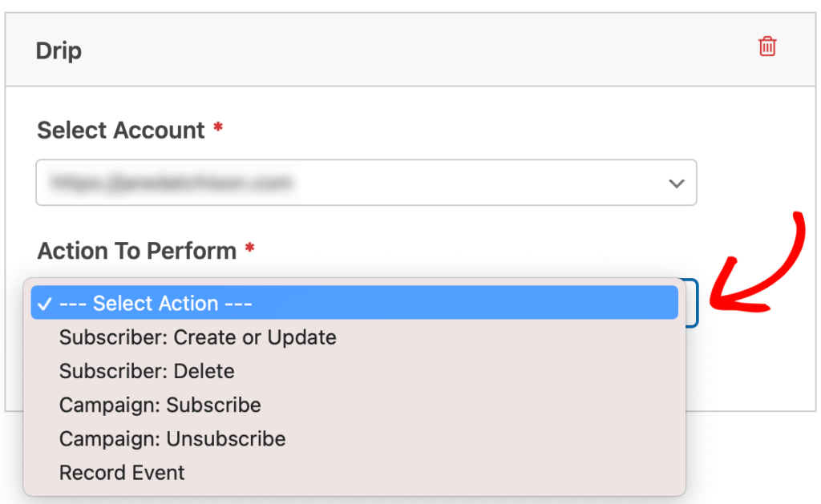Click the 'Select Account' field label
821x504 pixels.
click(121, 130)
